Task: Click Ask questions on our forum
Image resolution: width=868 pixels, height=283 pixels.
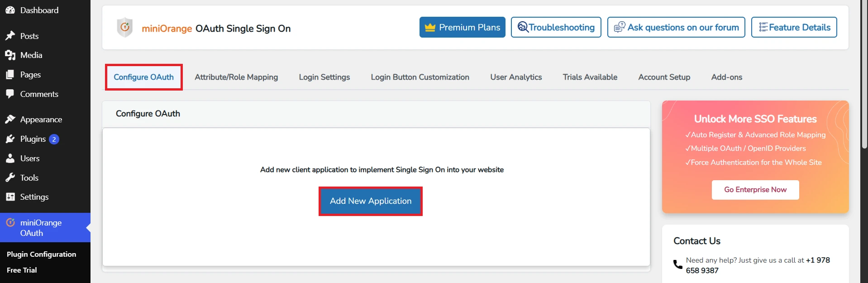Action: pyautogui.click(x=676, y=27)
